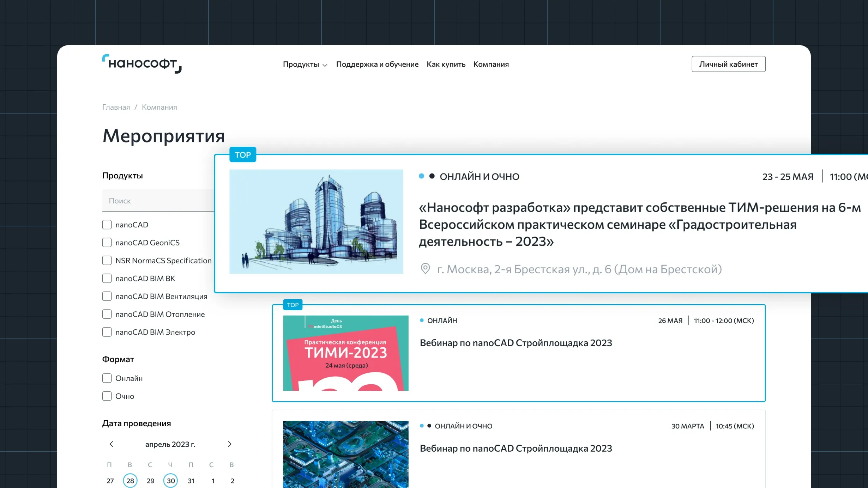
Task: Open Компания menu item
Action: click(491, 64)
